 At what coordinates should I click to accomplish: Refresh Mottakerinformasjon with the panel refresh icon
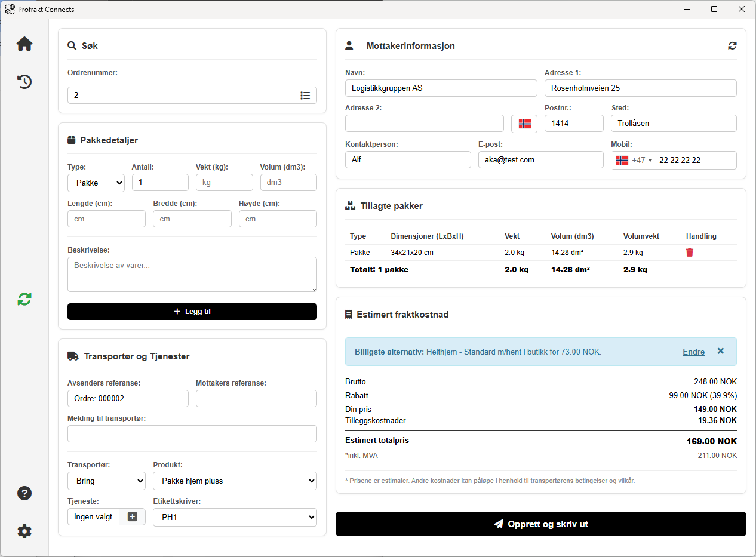coord(733,45)
